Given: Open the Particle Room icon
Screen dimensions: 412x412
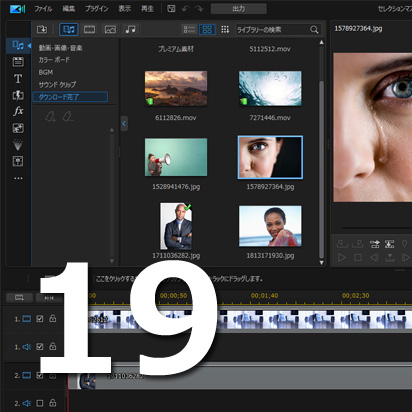Looking at the screenshot, I should pos(18,145).
